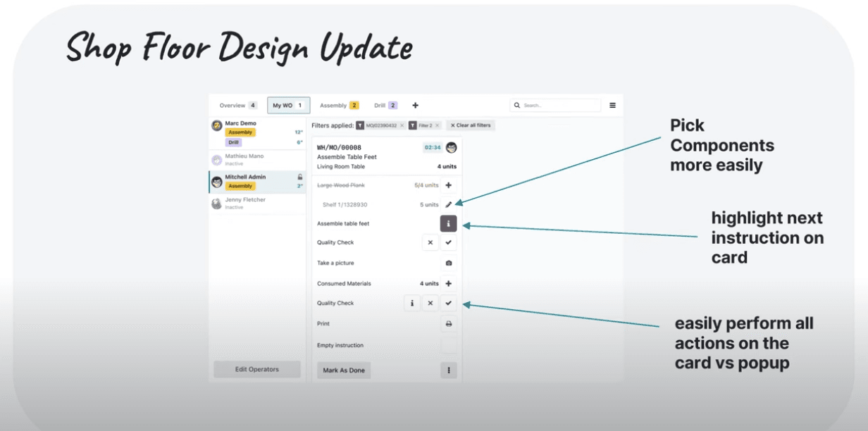Open info icon on second Quality Check
Screen dimensions: 868x431
pyautogui.click(x=412, y=304)
